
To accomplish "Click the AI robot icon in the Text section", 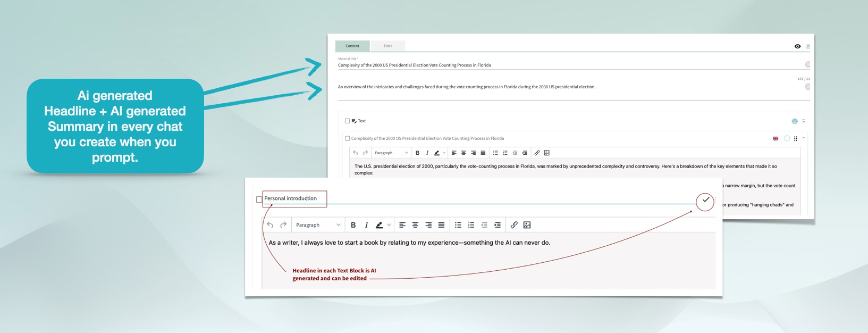I will [794, 121].
